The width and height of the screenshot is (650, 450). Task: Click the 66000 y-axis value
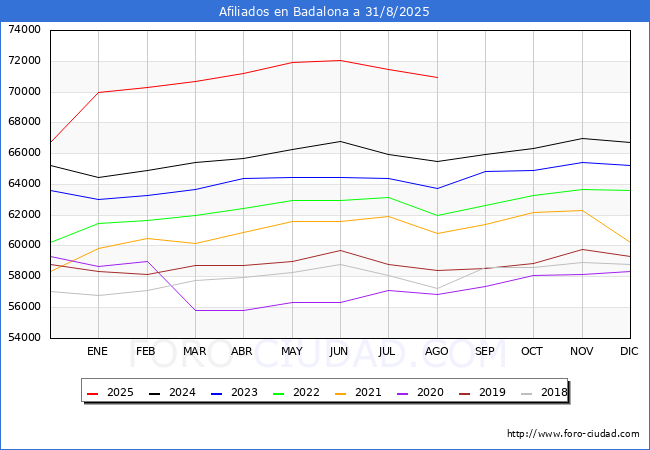click(x=24, y=152)
